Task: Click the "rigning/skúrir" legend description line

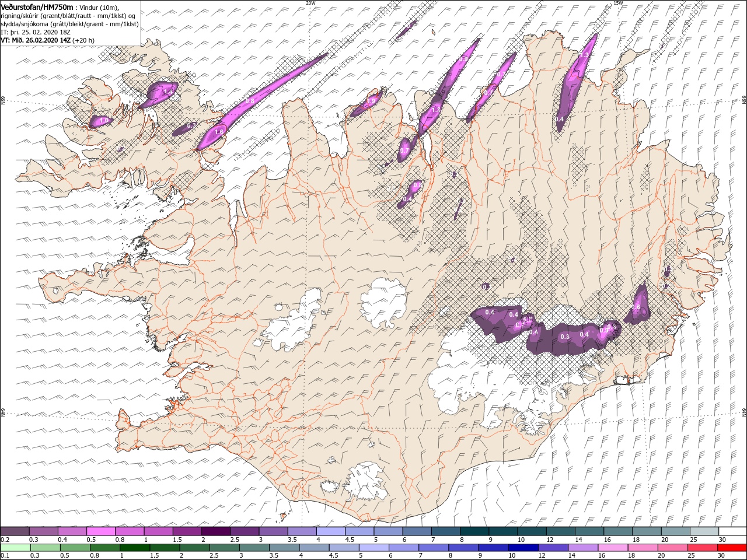Action: click(x=68, y=15)
